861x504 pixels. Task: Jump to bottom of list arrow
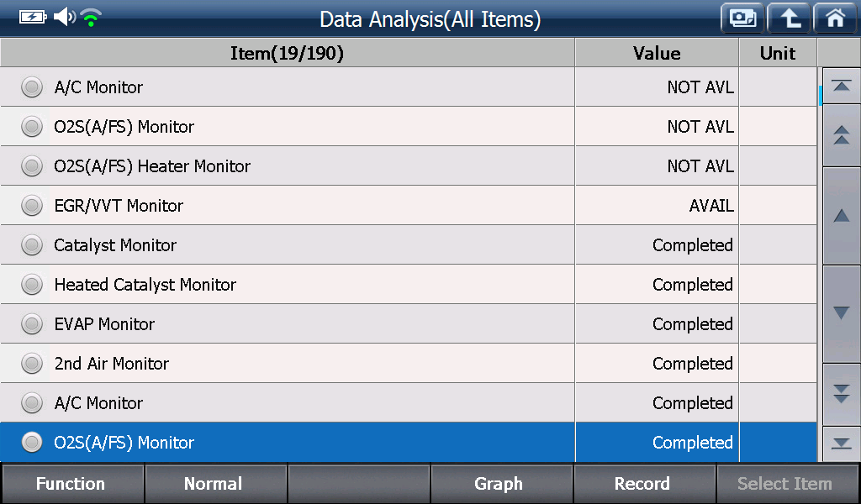(x=841, y=444)
